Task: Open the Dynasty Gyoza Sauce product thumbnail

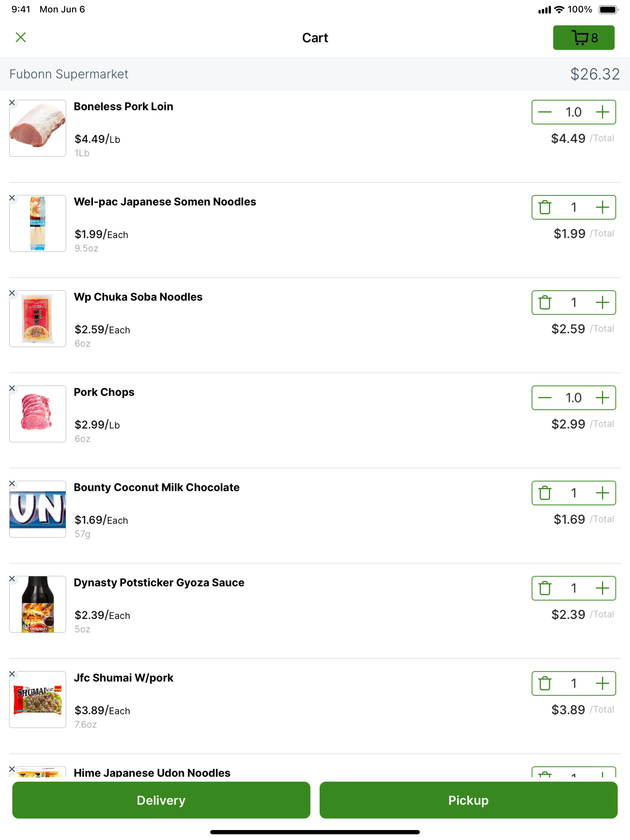Action: [38, 604]
